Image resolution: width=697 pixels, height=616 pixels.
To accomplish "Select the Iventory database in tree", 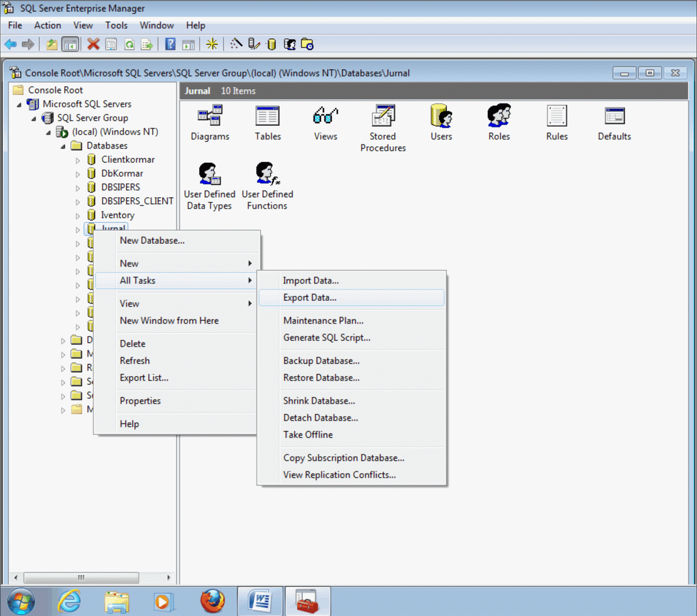I will point(118,215).
